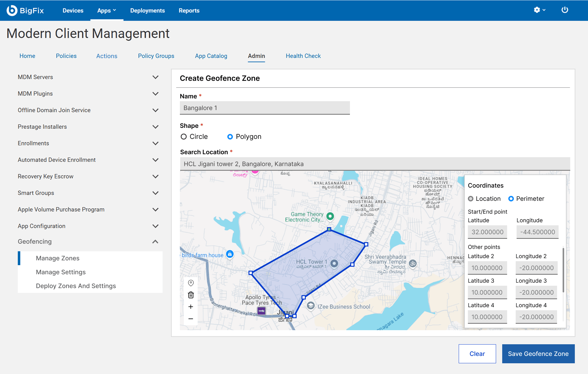Click the Shri Veerabhadra Swamy Temple marker
This screenshot has height=374, width=588.
413,263
